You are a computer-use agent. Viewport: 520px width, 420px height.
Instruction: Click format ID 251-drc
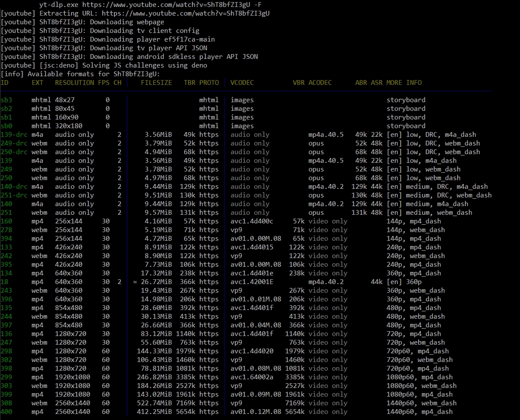(x=14, y=195)
